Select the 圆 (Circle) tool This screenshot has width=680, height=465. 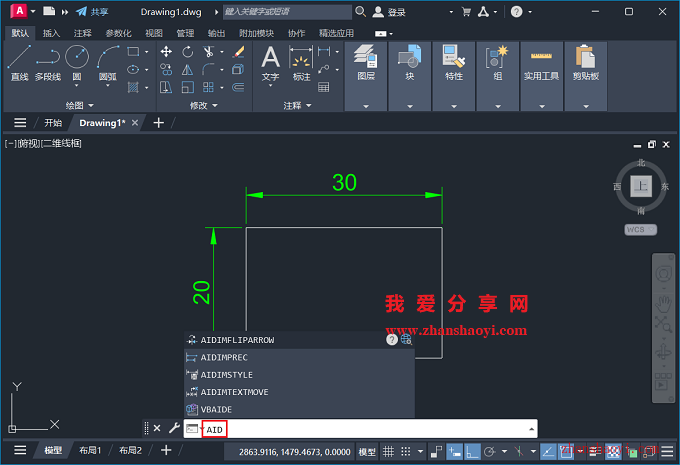click(x=77, y=63)
